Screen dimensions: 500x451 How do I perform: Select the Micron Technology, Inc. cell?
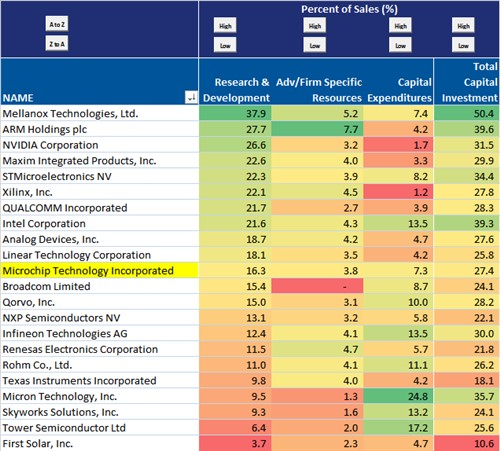coord(99,396)
